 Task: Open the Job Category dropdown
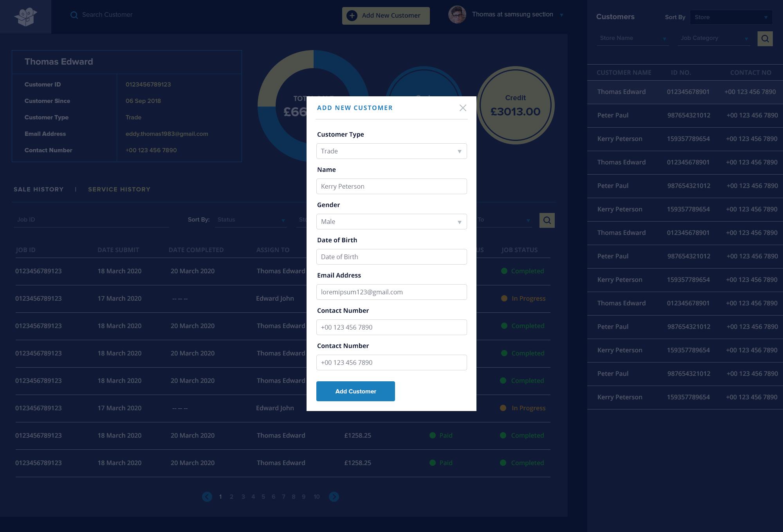(714, 38)
